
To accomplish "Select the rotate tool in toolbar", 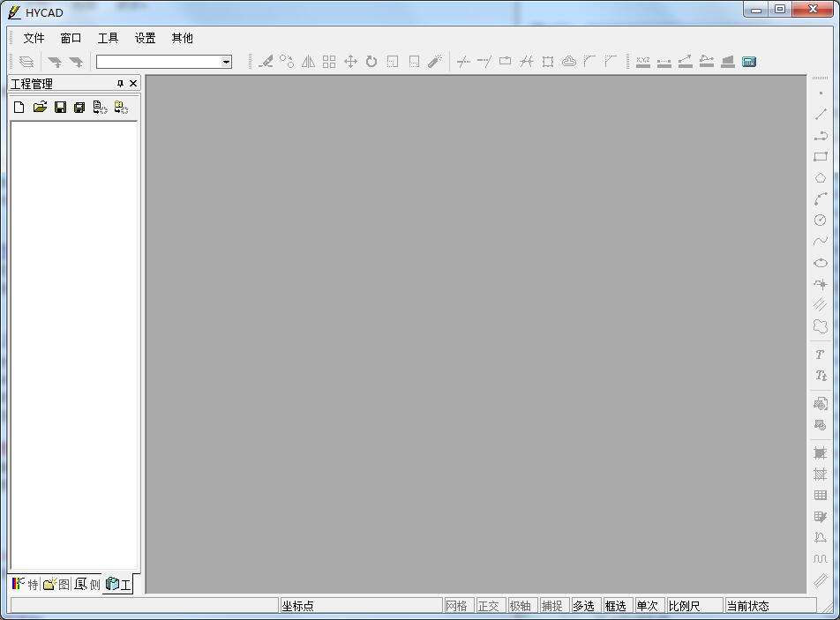I will coord(371,62).
